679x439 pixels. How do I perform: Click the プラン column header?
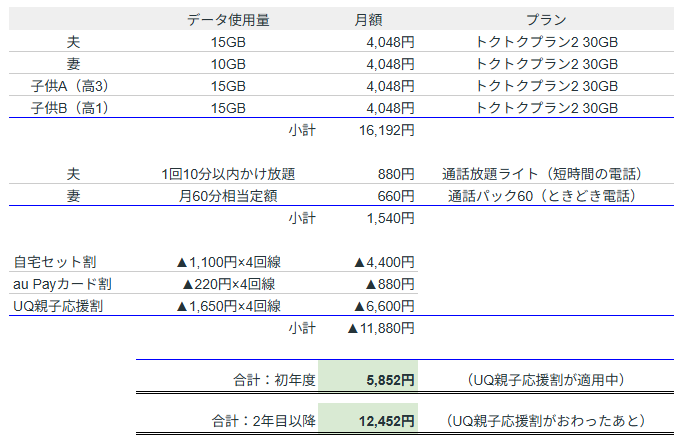[547, 20]
